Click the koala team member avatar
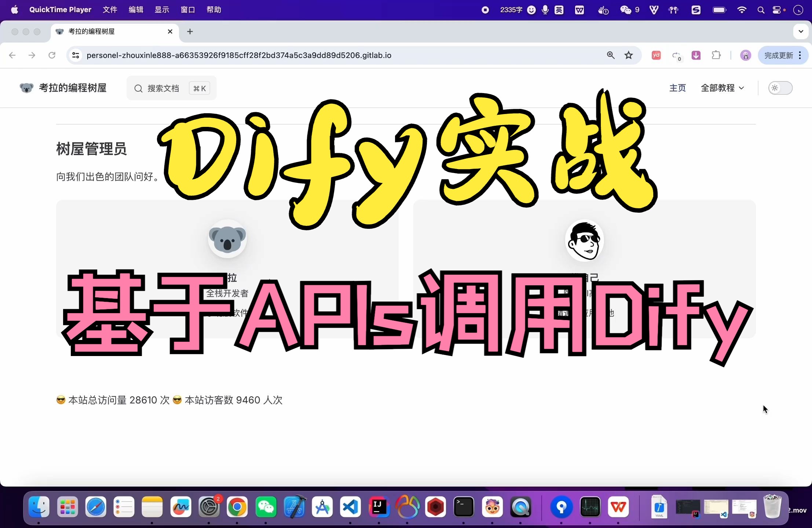The image size is (812, 528). [227, 239]
